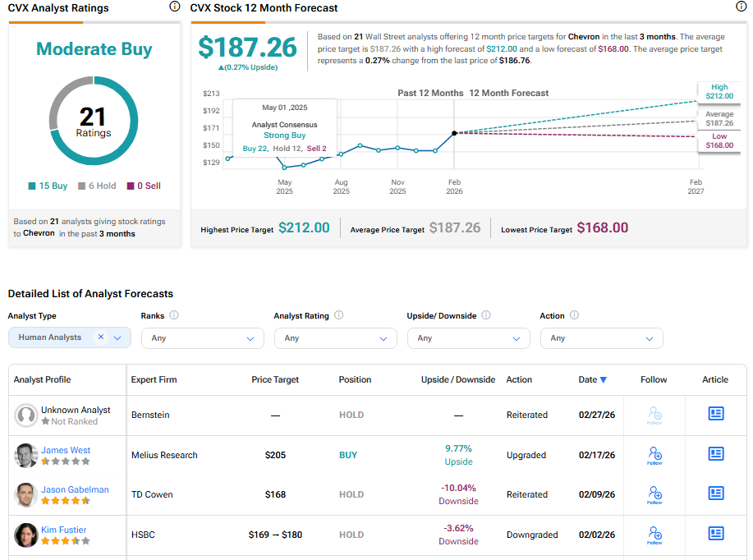Open HSBC article icon
The height and width of the screenshot is (560, 753).
pyautogui.click(x=716, y=535)
